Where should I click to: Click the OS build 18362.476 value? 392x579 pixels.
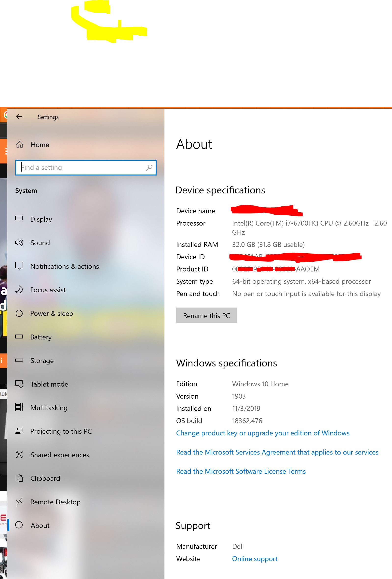point(247,421)
